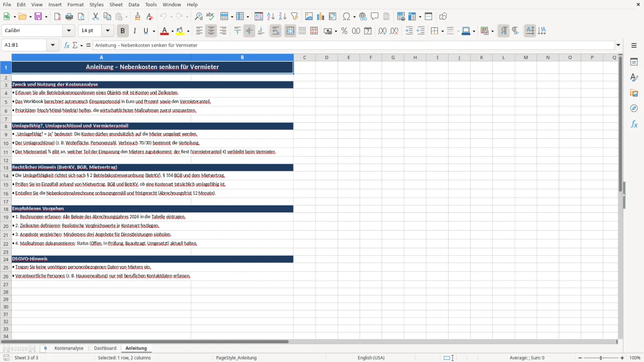Screen dimensions: 644x362
Task: Open the background color dropdown arrow
Action: click(x=188, y=31)
